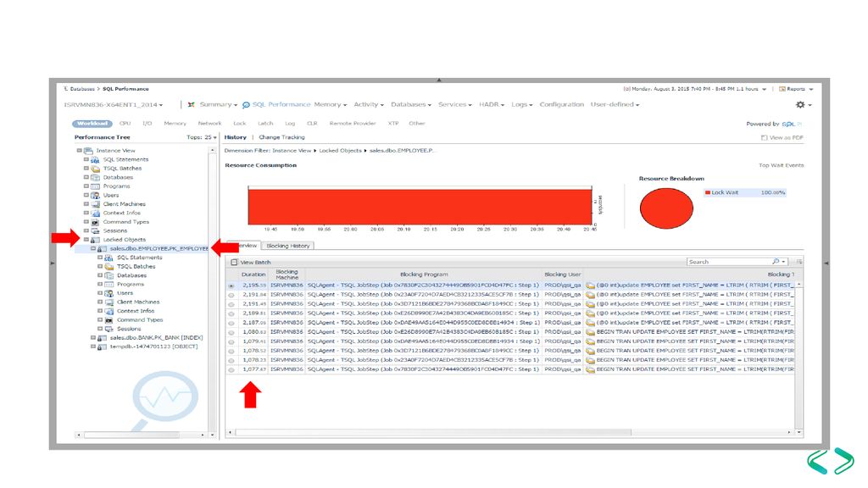Select radio button for 2,189 duration row

[x=231, y=313]
